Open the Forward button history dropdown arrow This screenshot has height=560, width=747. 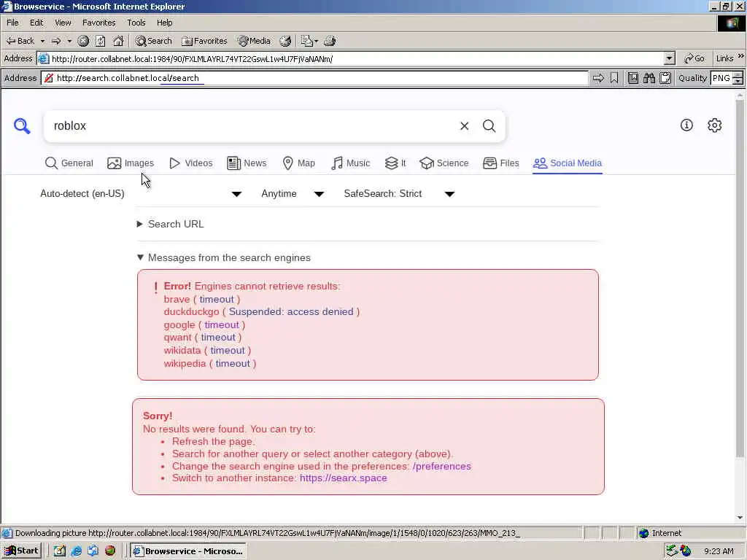[69, 41]
